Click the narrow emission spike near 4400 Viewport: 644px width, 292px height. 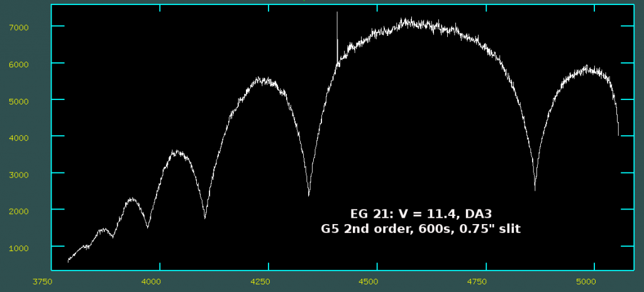[337, 37]
